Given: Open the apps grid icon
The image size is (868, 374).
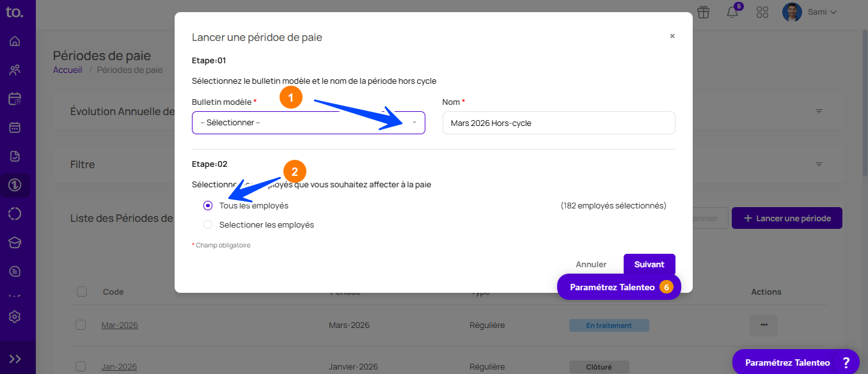Looking at the screenshot, I should tap(762, 12).
